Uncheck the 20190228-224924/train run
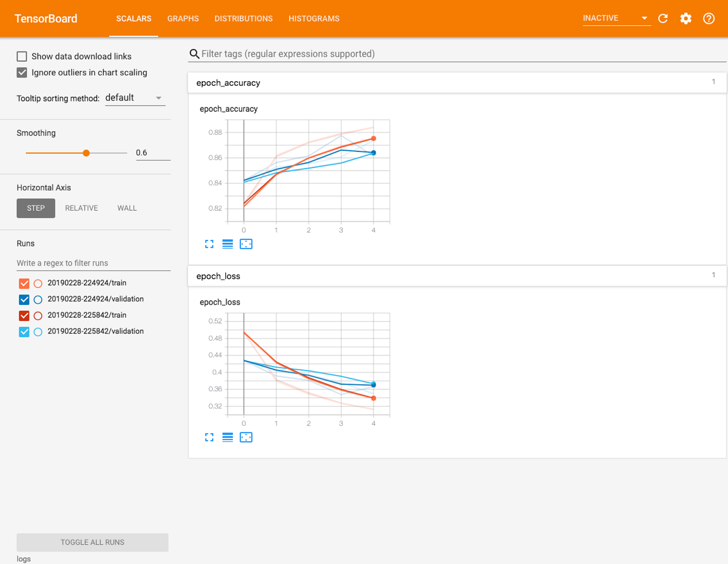 (24, 283)
